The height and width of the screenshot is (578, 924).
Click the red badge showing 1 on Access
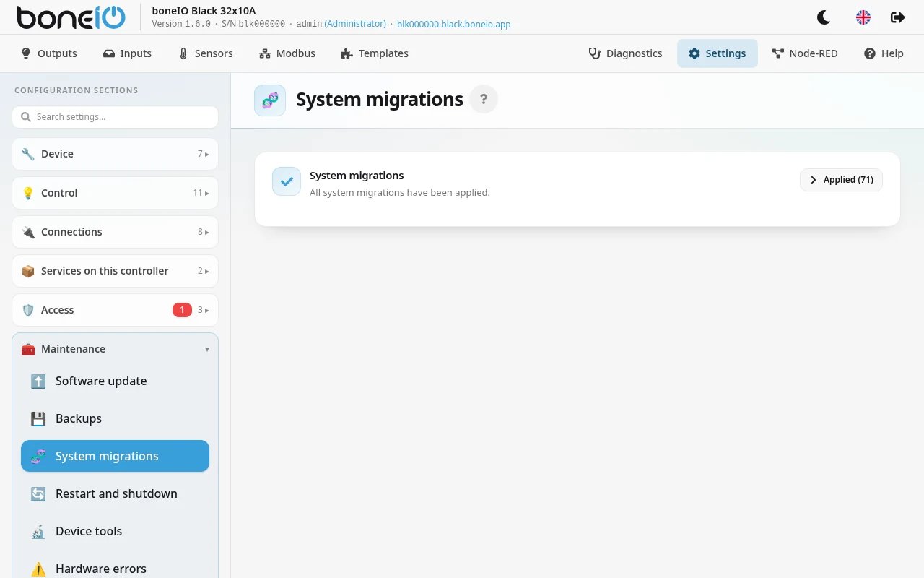point(182,310)
